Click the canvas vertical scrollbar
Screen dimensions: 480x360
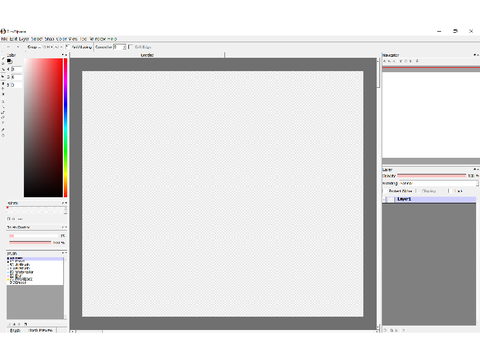point(378,193)
